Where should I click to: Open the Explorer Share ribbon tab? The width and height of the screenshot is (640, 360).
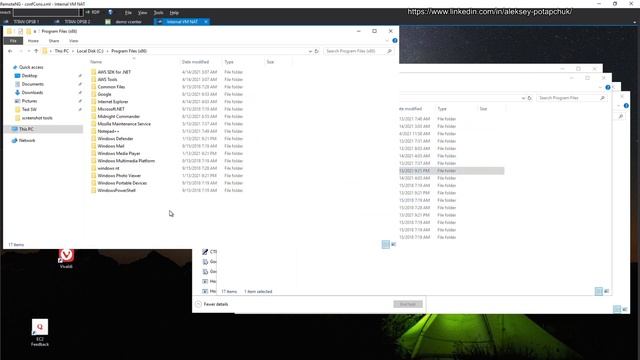pos(54,41)
